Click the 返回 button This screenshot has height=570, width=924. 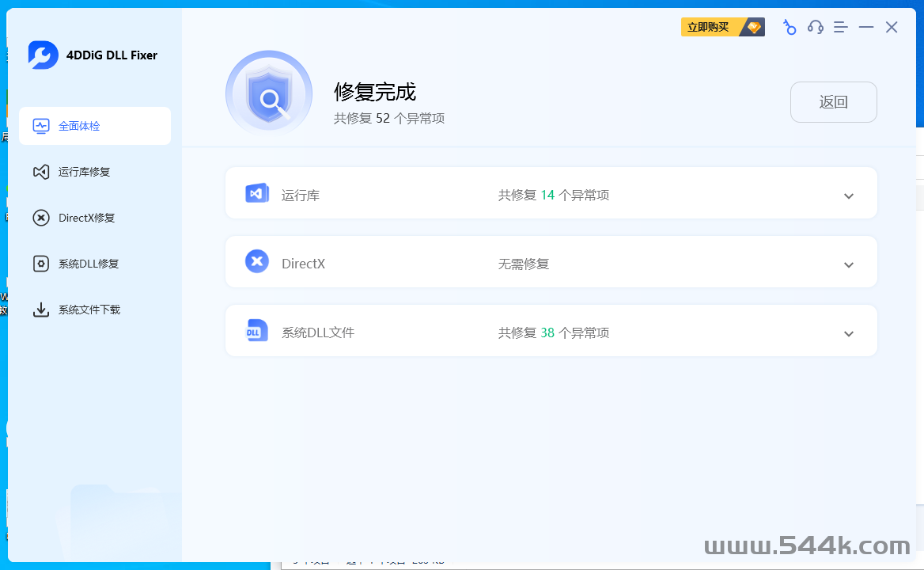(833, 102)
